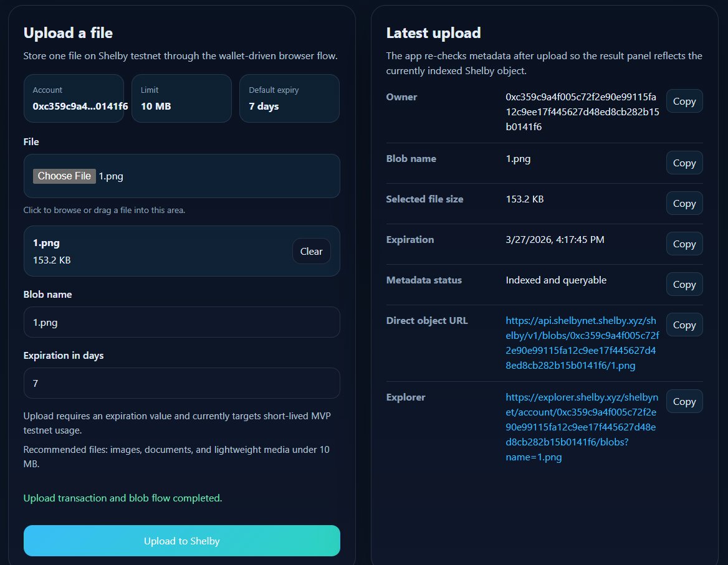The width and height of the screenshot is (728, 565).
Task: Copy the Owner address
Action: click(684, 101)
